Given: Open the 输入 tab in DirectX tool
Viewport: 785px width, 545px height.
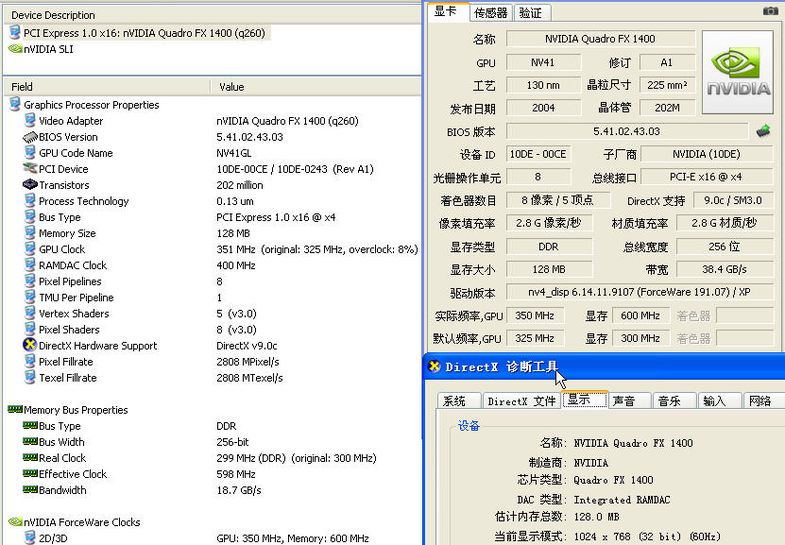Looking at the screenshot, I should point(719,401).
